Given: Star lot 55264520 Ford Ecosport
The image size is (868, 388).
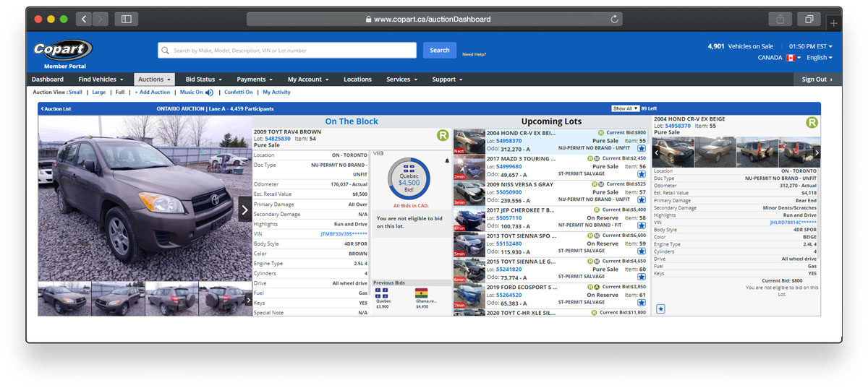Looking at the screenshot, I should (x=642, y=302).
